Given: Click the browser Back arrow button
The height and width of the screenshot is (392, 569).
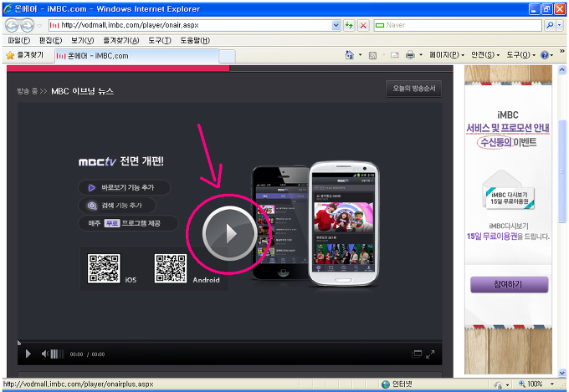Looking at the screenshot, I should click(12, 25).
